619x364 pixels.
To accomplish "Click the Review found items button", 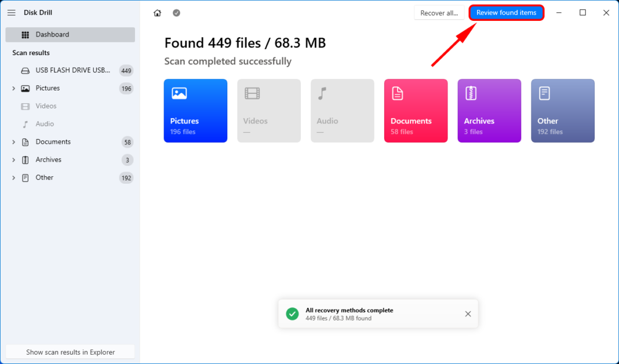I will click(x=506, y=13).
